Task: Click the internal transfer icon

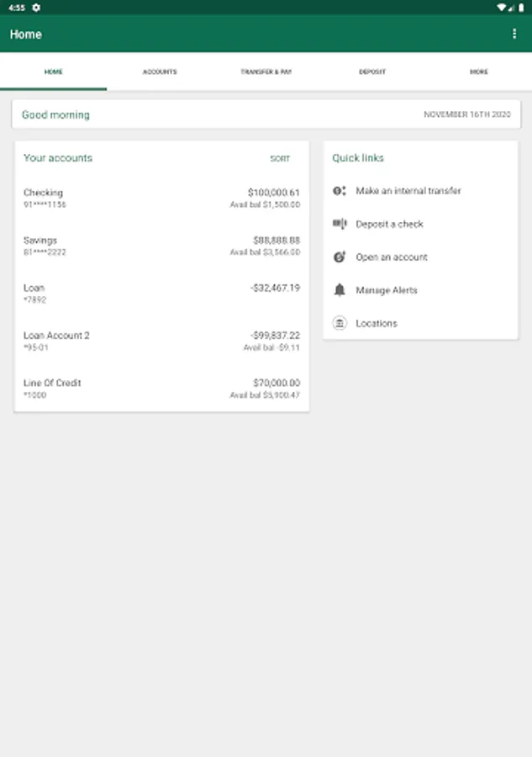Action: [340, 191]
